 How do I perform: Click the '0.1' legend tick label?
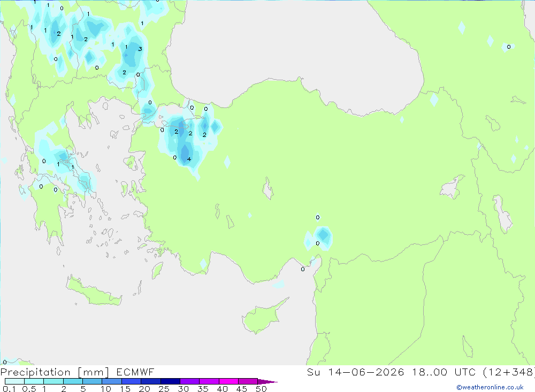click(x=9, y=389)
